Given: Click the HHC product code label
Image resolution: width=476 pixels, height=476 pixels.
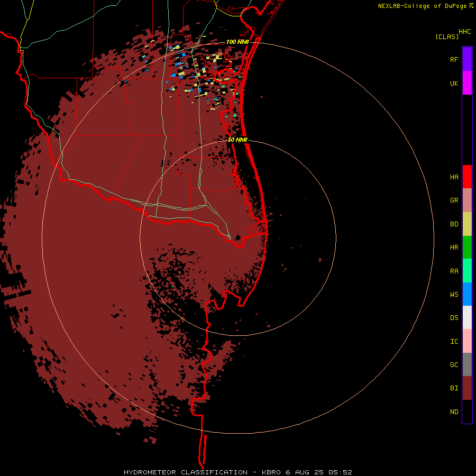Looking at the screenshot, I should pos(464,32).
